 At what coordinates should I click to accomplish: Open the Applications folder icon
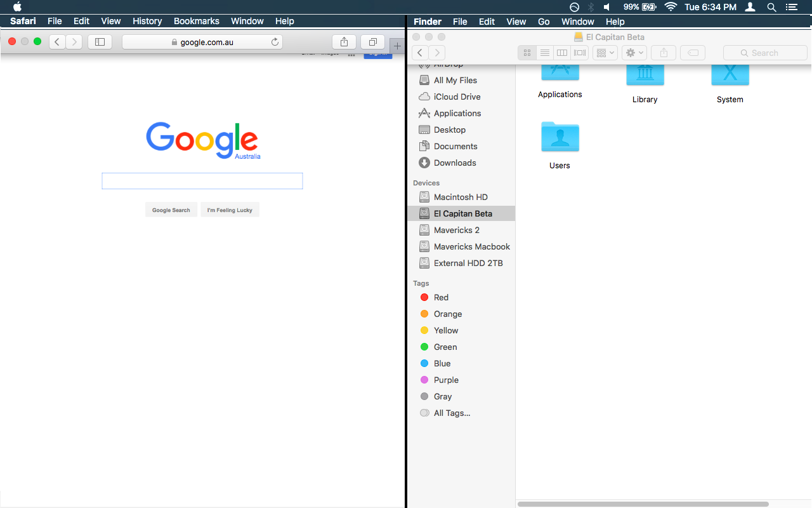(x=560, y=79)
